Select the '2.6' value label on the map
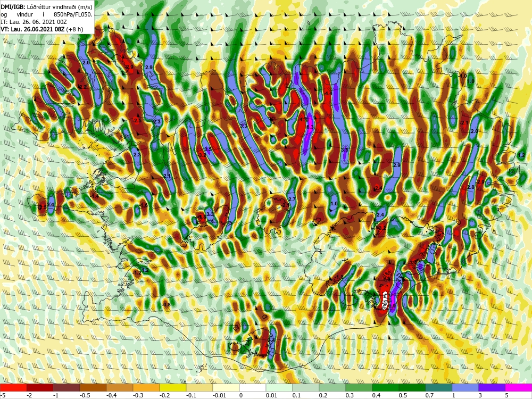The width and height of the screenshot is (532, 399). (86, 63)
